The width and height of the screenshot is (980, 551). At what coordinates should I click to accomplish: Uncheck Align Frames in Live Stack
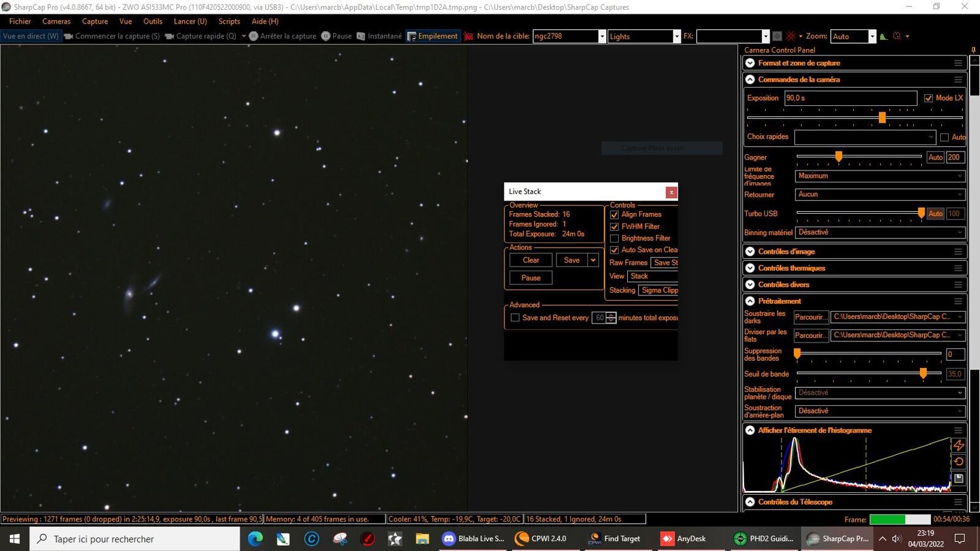[614, 214]
